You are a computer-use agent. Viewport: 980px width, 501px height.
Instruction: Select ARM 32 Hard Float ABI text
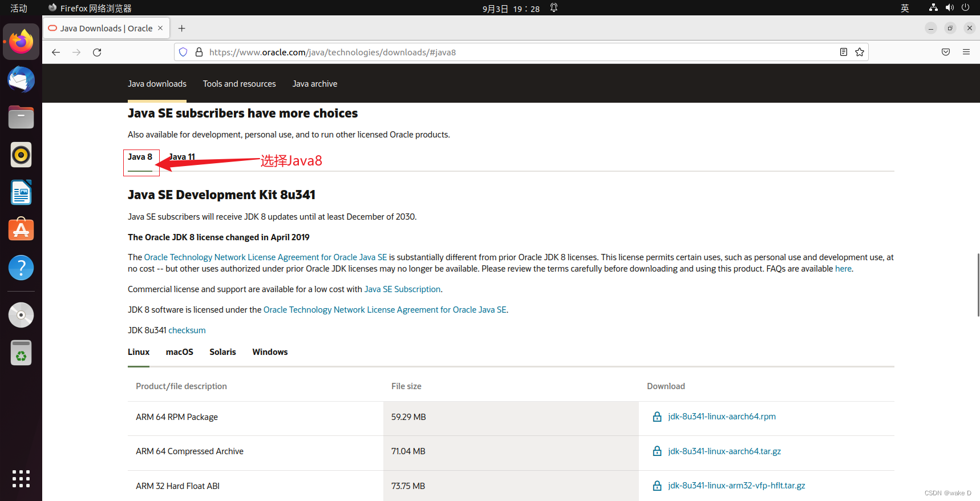point(177,486)
